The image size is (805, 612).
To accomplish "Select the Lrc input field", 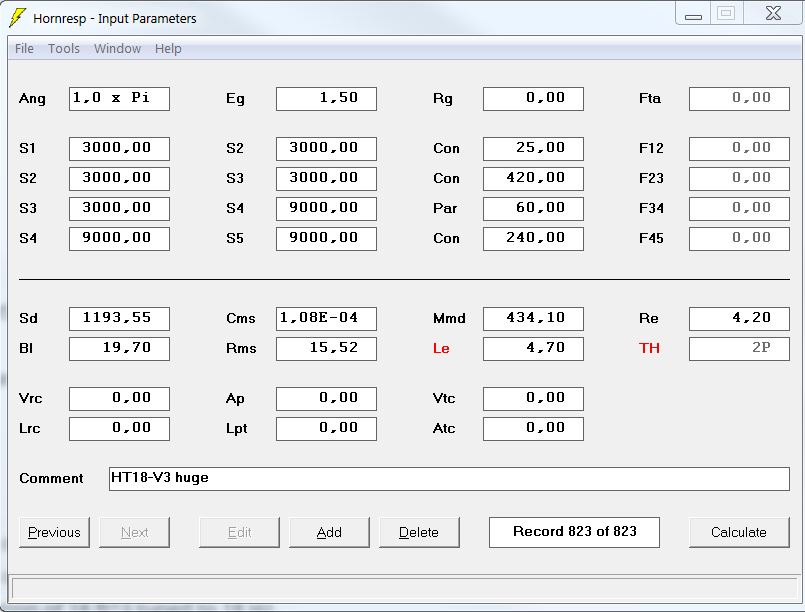I will click(x=120, y=429).
